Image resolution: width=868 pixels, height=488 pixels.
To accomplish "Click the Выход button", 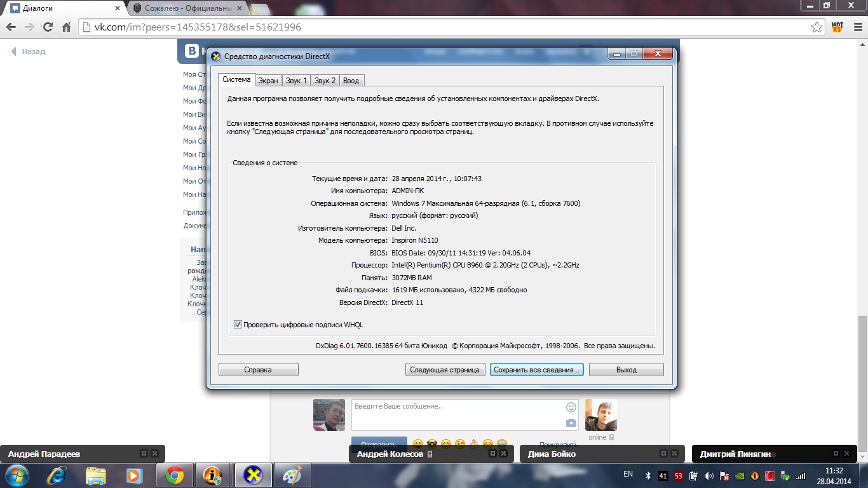I will 626,370.
